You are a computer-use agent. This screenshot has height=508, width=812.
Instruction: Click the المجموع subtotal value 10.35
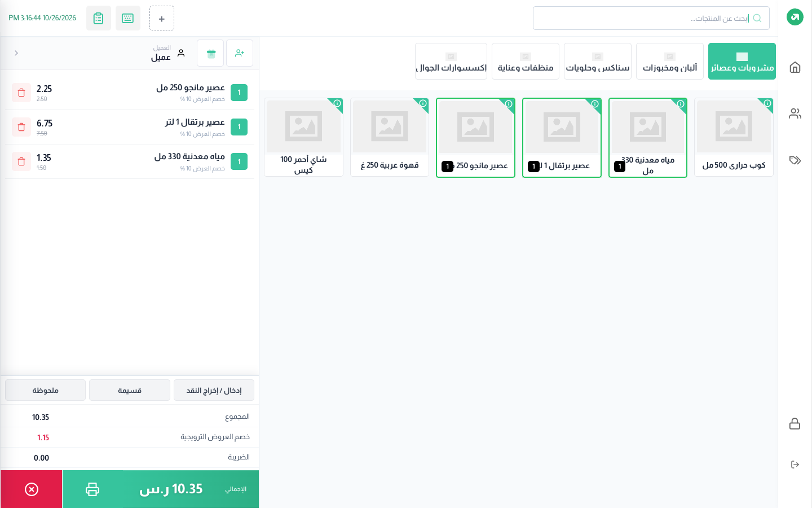point(41,417)
